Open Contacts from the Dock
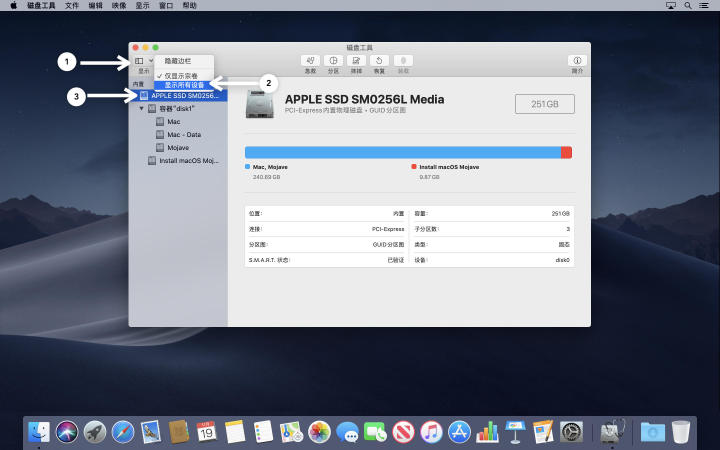The height and width of the screenshot is (450, 720). [x=179, y=432]
